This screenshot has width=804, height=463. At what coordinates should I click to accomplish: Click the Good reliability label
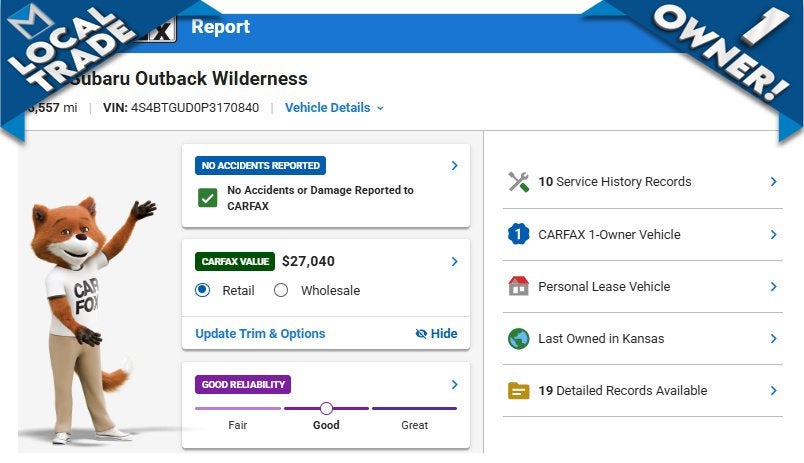[326, 425]
